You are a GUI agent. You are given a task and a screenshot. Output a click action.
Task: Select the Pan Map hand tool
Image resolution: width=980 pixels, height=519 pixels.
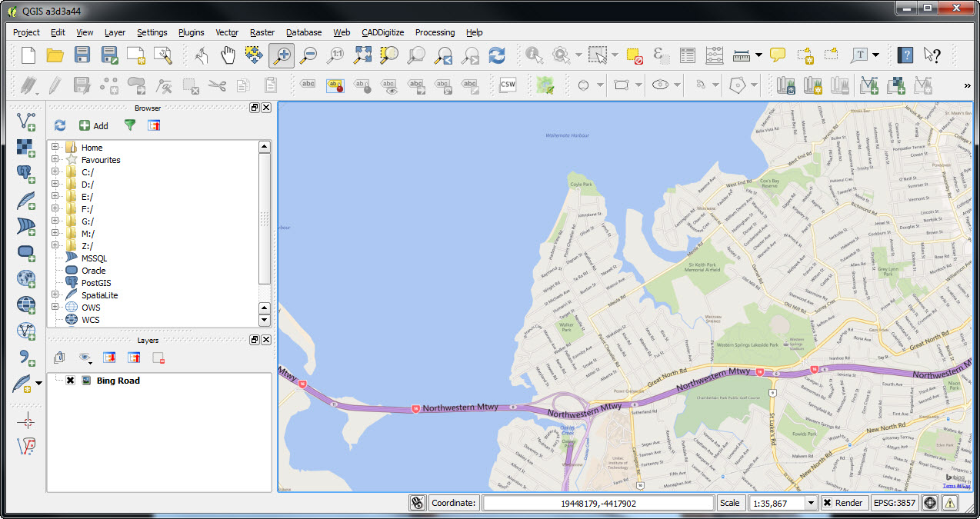(x=228, y=55)
